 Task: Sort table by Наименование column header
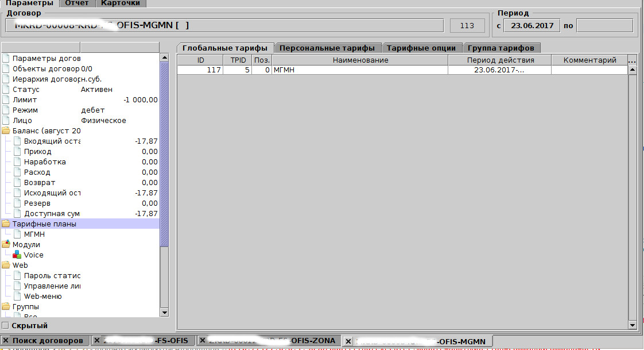coord(359,60)
